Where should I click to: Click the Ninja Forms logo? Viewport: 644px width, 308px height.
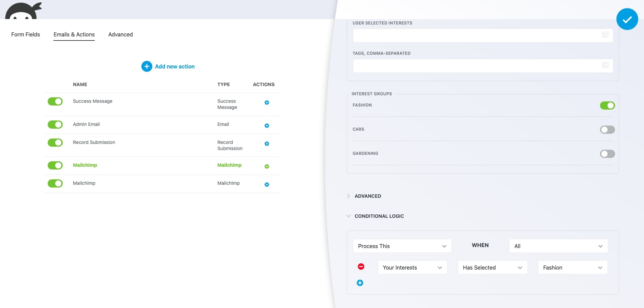[x=24, y=10]
